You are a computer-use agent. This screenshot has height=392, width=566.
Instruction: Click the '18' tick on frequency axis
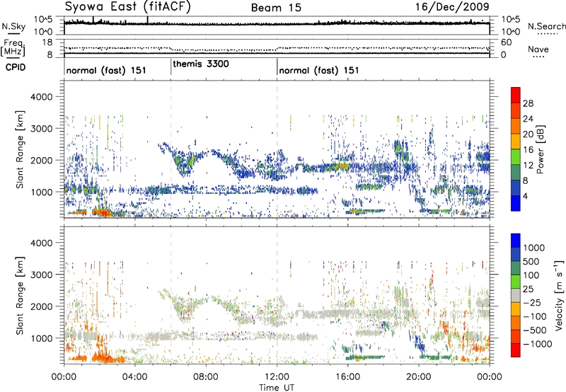47,42
